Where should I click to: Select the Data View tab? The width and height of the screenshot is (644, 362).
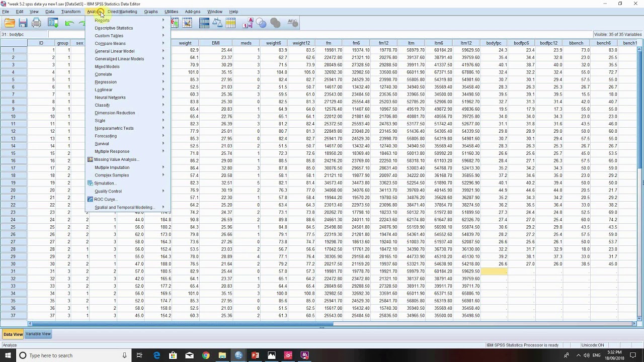pos(13,334)
